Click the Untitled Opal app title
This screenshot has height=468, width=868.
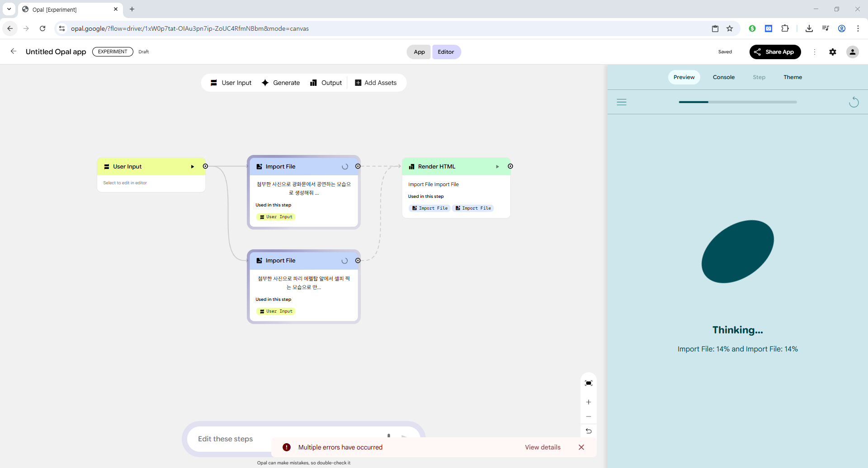click(56, 51)
